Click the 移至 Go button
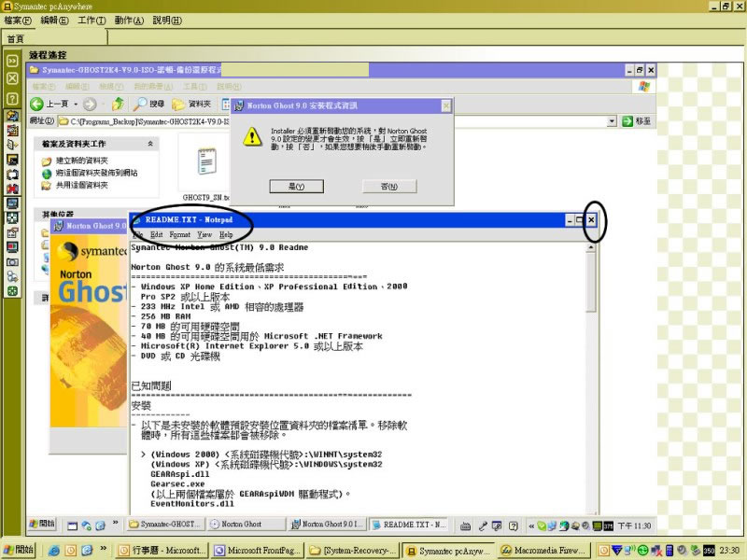The image size is (747, 560). [637, 121]
